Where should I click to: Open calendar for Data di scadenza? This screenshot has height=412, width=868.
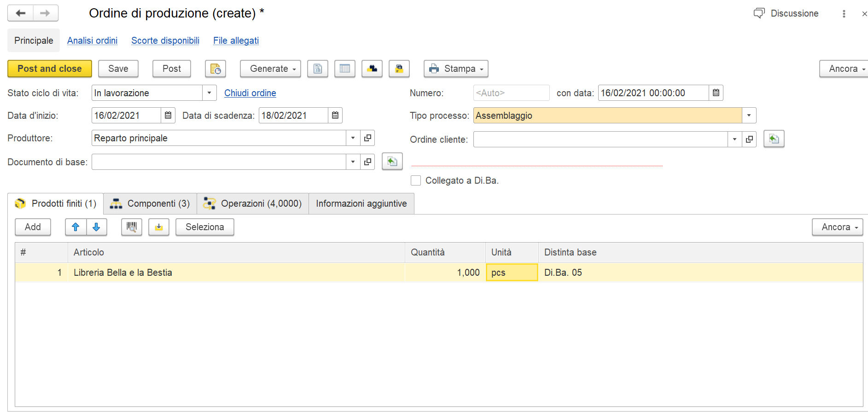335,116
